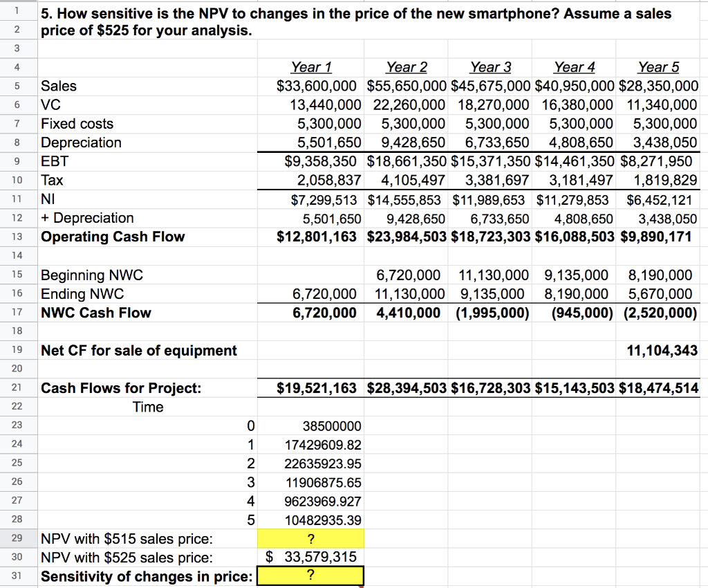Click the Year 1 column header cell
Screen dimensions: 708x588
(x=310, y=66)
